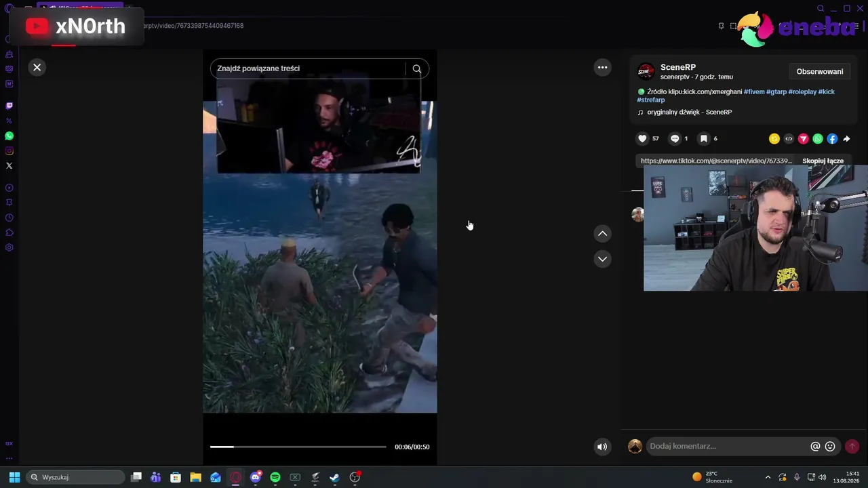Image resolution: width=868 pixels, height=488 pixels.
Task: Send to friends via red paper-plane icon
Action: pos(804,139)
